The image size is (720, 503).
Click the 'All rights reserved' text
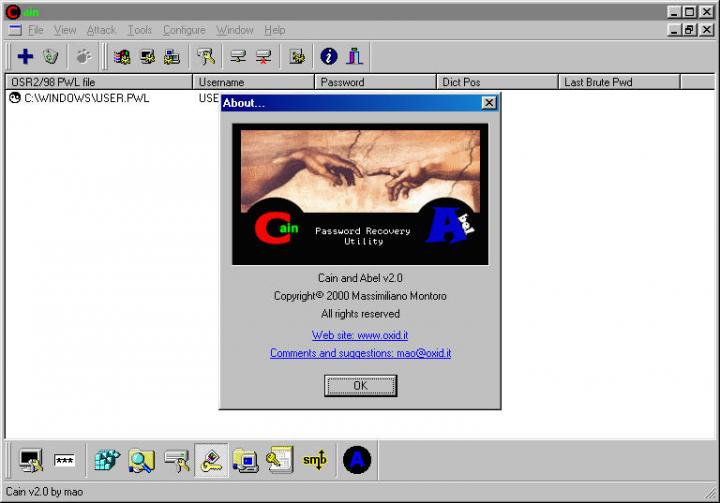pos(360,314)
